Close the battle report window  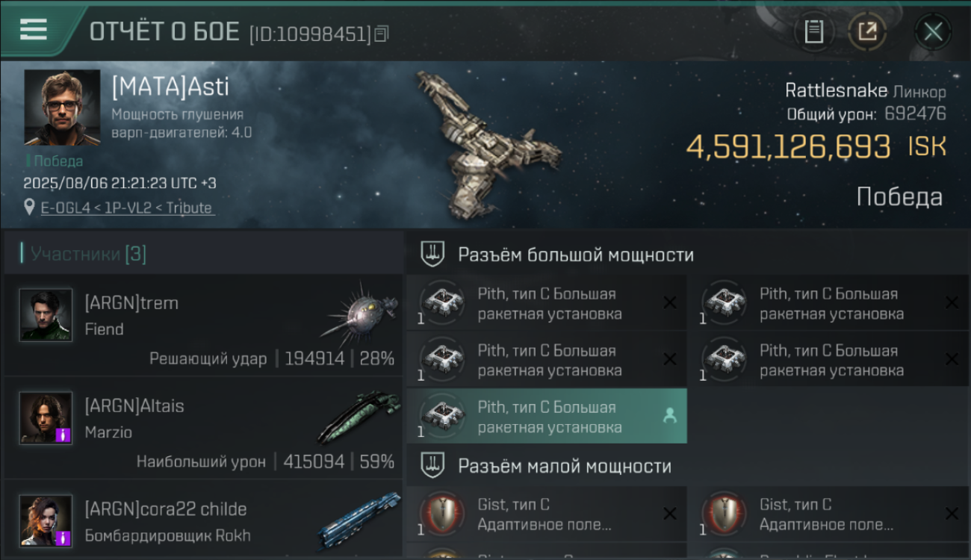pyautogui.click(x=933, y=31)
